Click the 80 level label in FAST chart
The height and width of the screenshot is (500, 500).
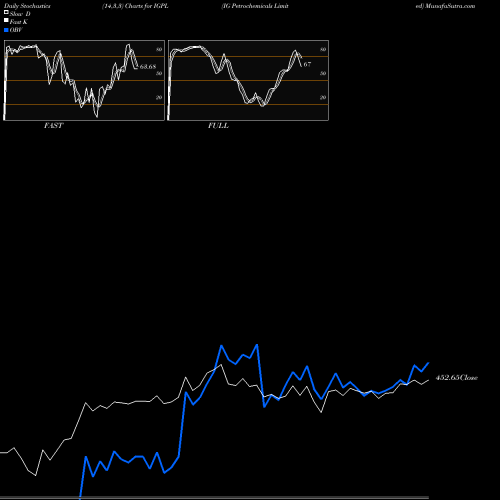point(159,49)
